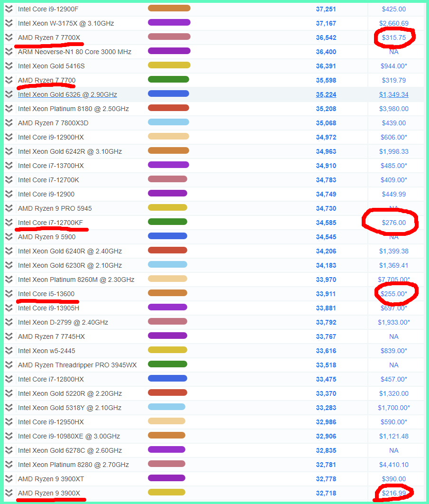The image size is (429, 504).
Task: Open the AMD Ryzen 9 3900X link
Action: tap(49, 493)
